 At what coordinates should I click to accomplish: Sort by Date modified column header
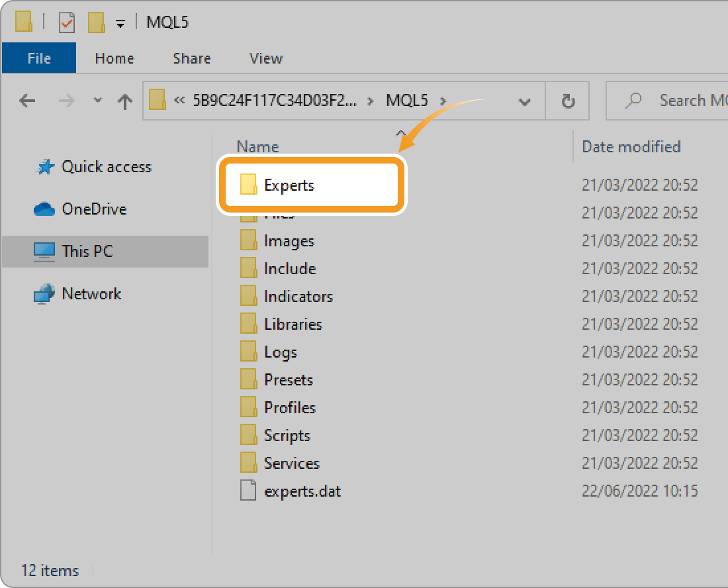631,147
